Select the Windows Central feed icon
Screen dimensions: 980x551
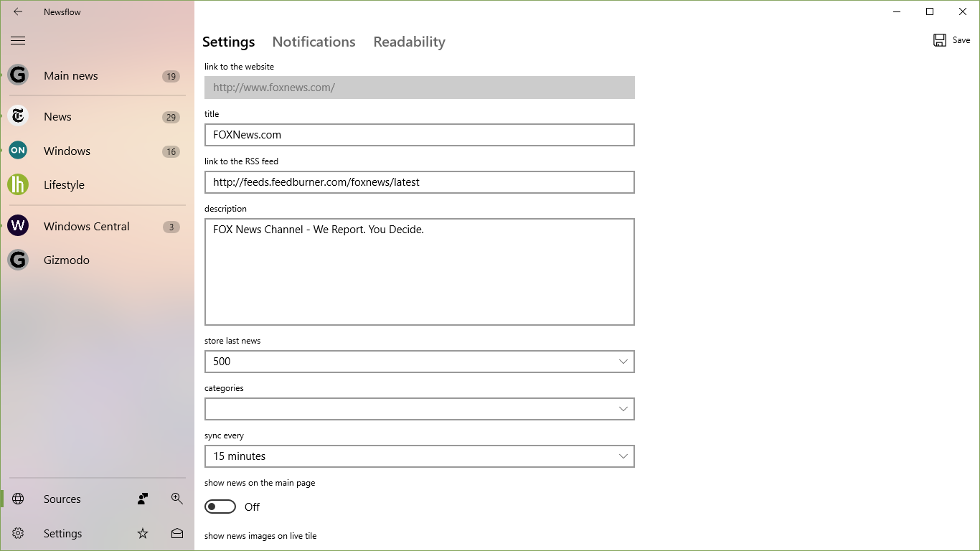pyautogui.click(x=18, y=226)
